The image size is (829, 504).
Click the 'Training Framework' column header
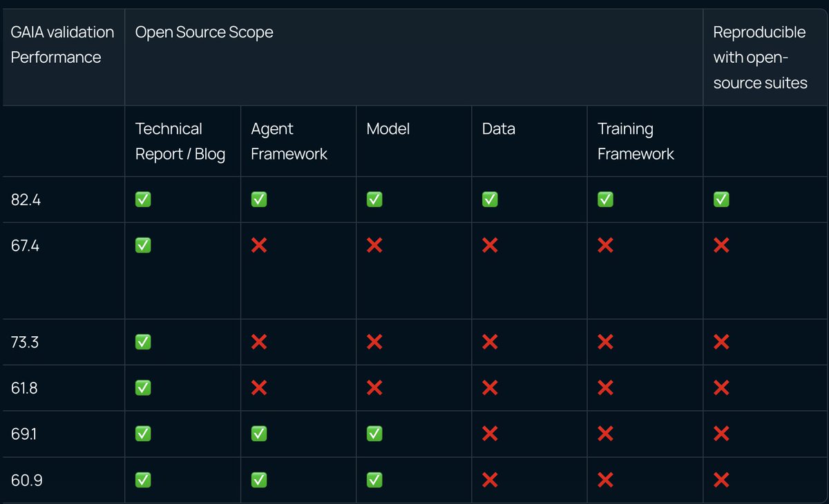coord(645,141)
